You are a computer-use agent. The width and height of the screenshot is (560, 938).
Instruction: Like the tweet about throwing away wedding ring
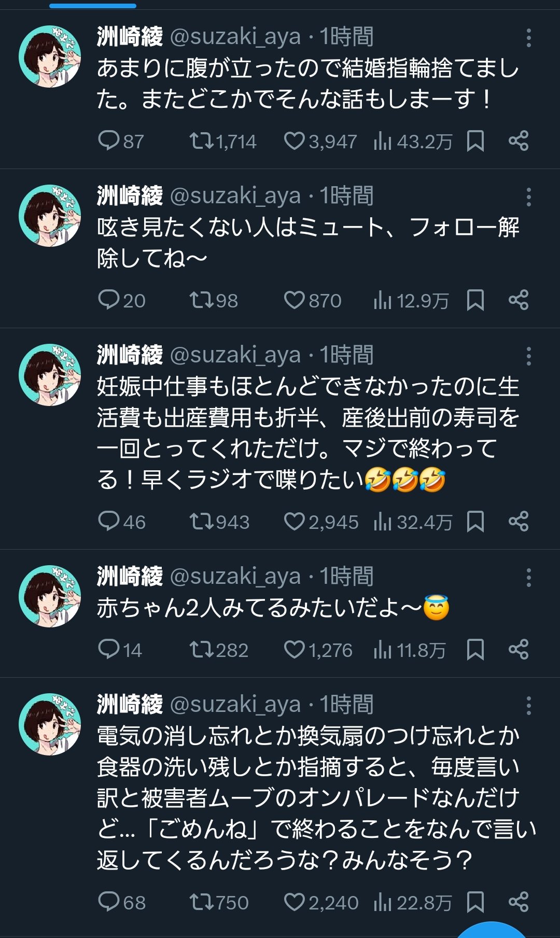point(295,141)
